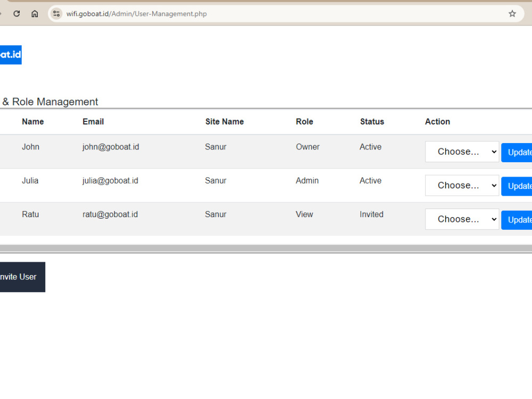The image size is (532, 399).
Task: Click the Email column header
Action: 93,121
